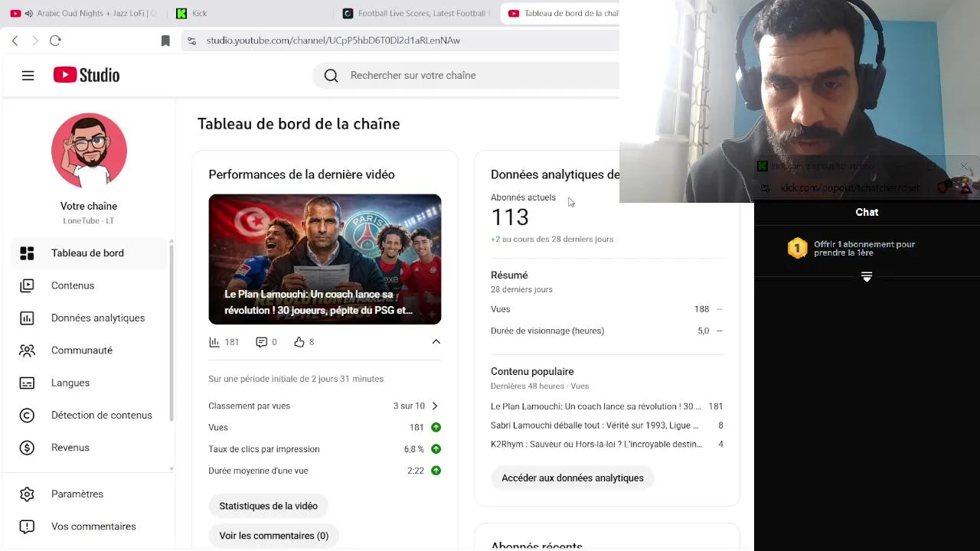
Task: Click the 'Vues' 188 summary row
Action: 606,309
